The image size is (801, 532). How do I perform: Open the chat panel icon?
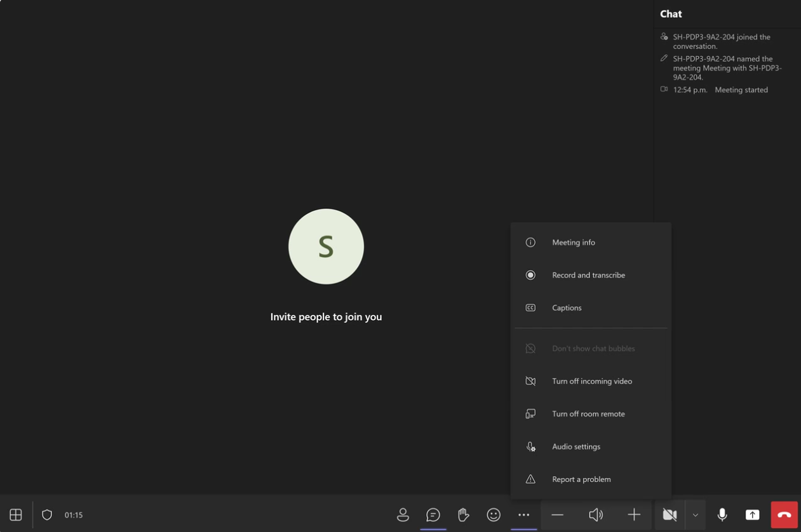pos(433,515)
